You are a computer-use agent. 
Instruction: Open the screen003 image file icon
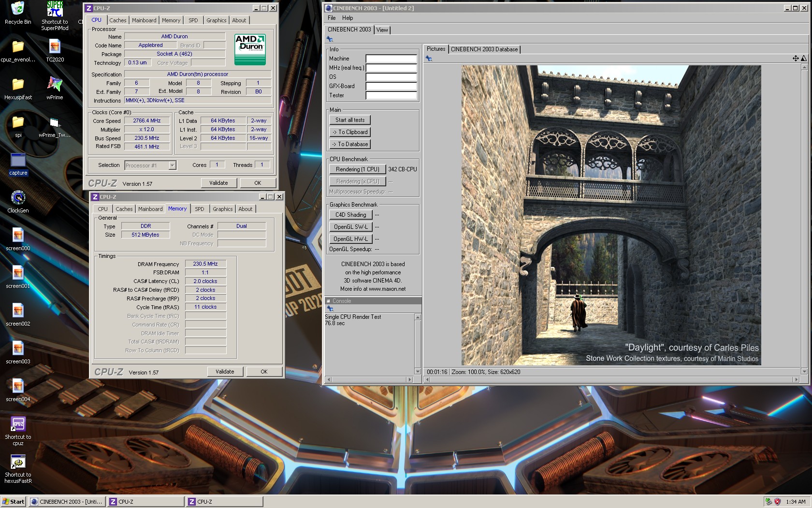click(18, 353)
